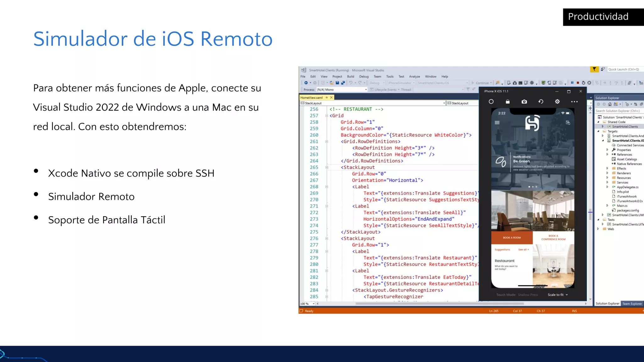
Task: Close the HomeView.xaml tab
Action: coord(331,98)
